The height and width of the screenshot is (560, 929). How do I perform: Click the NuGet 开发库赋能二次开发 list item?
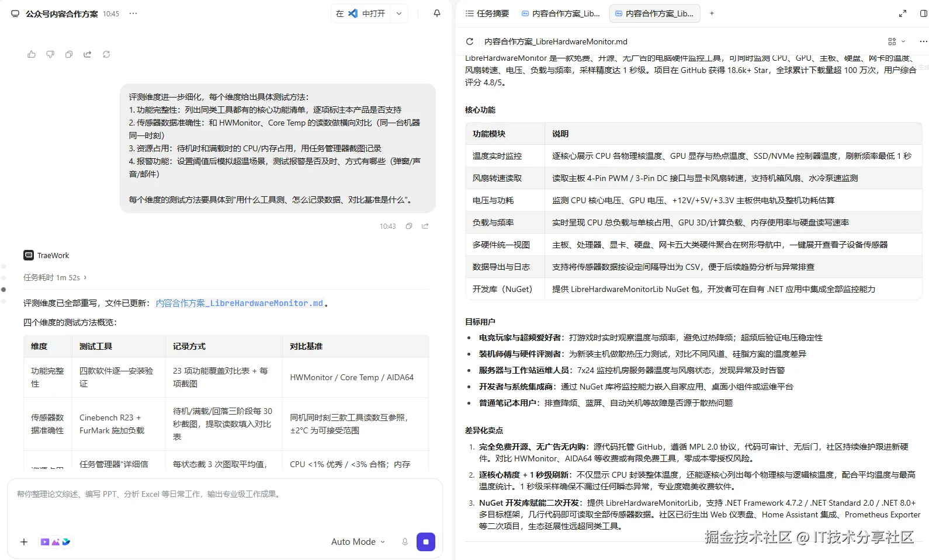click(699, 514)
